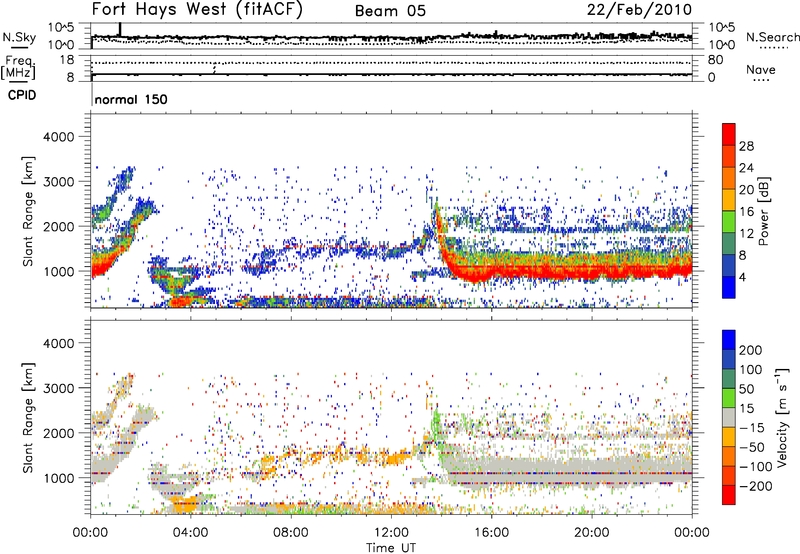Select the "20" label on the power scale

(746, 190)
